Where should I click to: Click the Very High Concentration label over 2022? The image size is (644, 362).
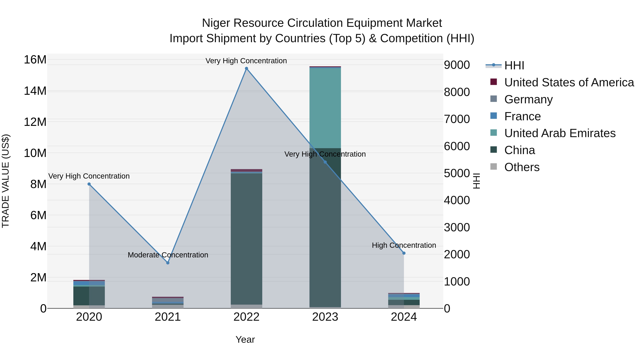click(x=246, y=61)
